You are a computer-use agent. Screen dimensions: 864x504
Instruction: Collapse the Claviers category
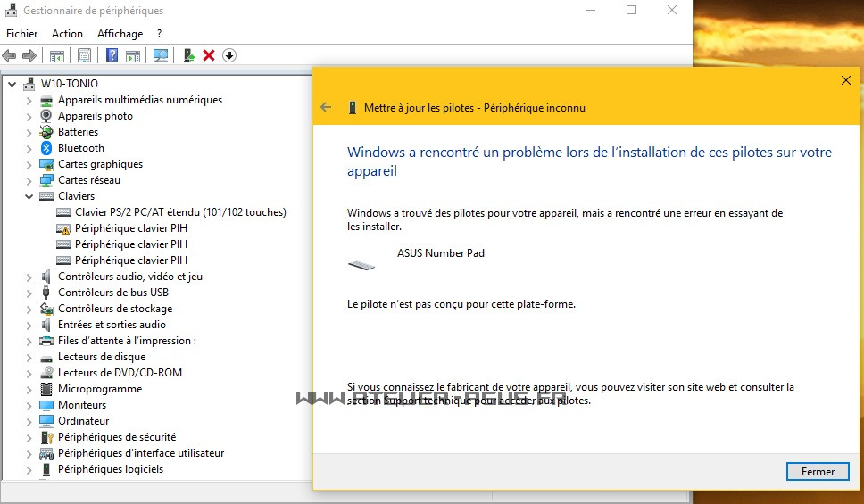pyautogui.click(x=29, y=196)
